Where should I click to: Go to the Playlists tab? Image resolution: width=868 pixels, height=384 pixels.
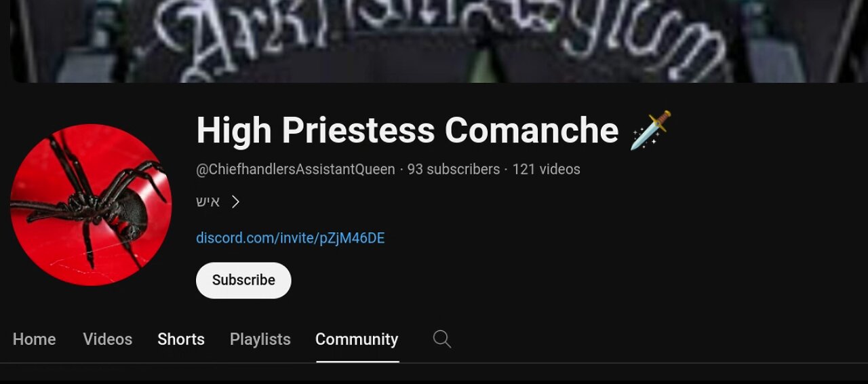pos(260,339)
